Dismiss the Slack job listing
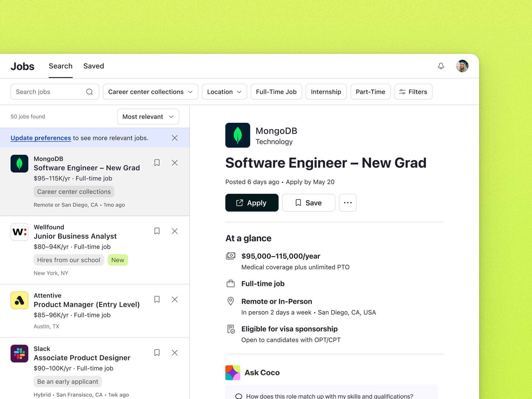The width and height of the screenshot is (532, 399). point(175,352)
